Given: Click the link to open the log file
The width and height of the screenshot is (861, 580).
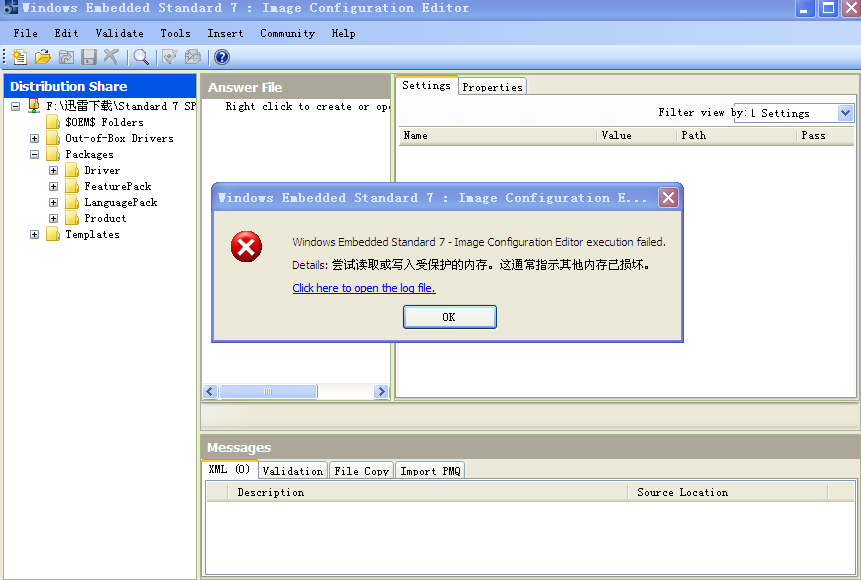Looking at the screenshot, I should [x=364, y=288].
